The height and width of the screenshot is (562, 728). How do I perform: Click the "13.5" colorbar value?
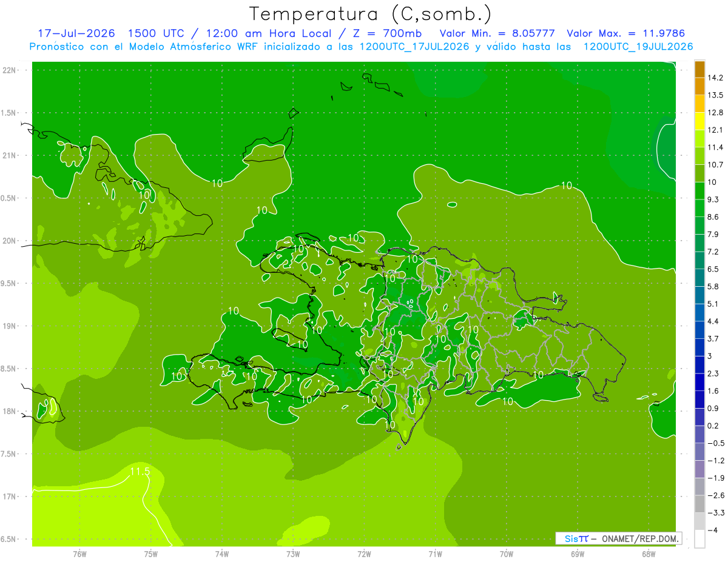click(715, 95)
